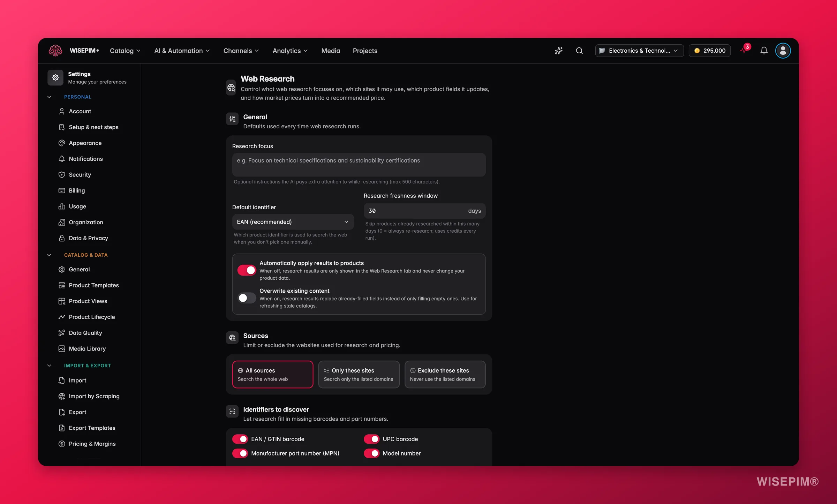Open the activity pulse icon with badge
Screen dimensions: 837x504
click(x=744, y=51)
